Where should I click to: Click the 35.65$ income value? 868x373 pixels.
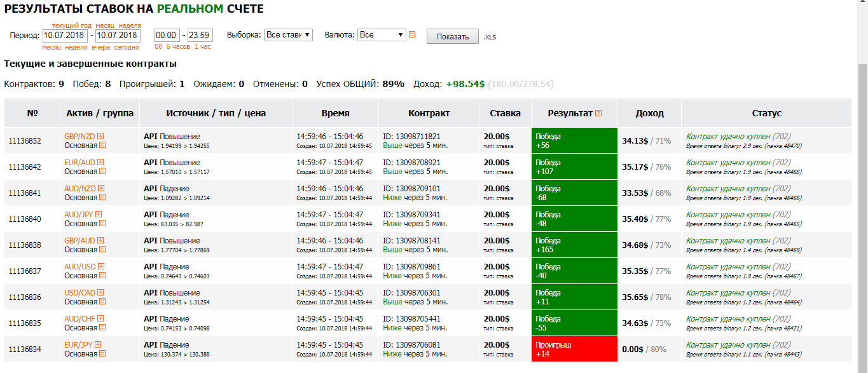point(635,297)
